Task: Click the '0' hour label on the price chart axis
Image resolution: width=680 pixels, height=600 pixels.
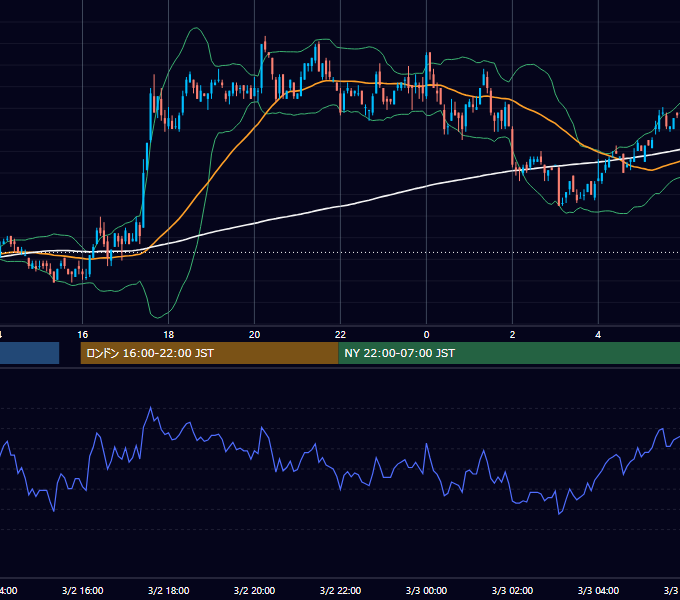Action: pyautogui.click(x=426, y=335)
